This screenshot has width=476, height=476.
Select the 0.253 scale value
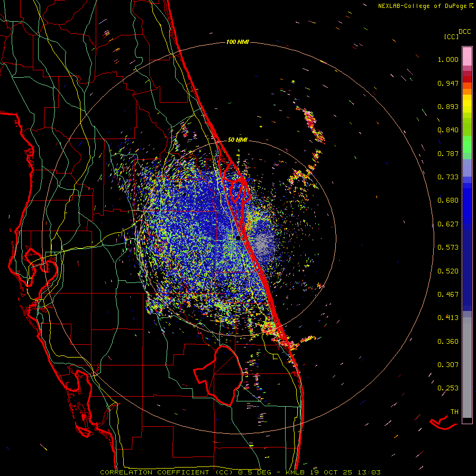click(x=448, y=388)
